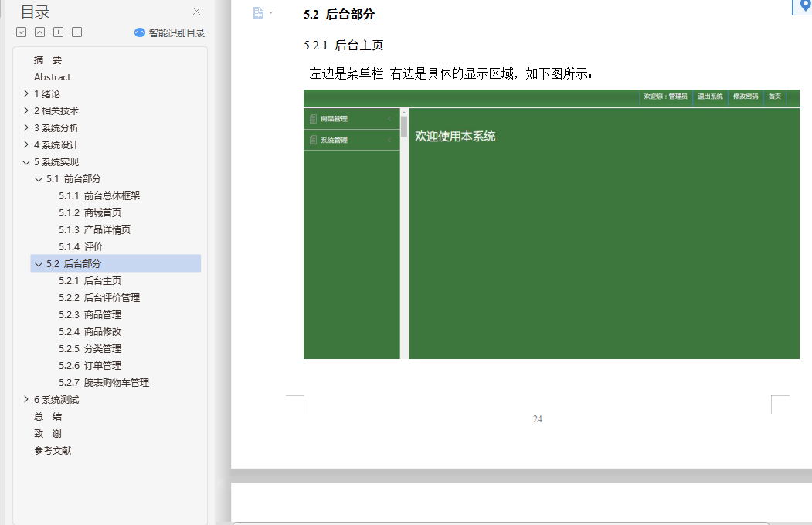The height and width of the screenshot is (525, 812).
Task: Collapse section 5.1 前台部分 chevron
Action: [39, 179]
